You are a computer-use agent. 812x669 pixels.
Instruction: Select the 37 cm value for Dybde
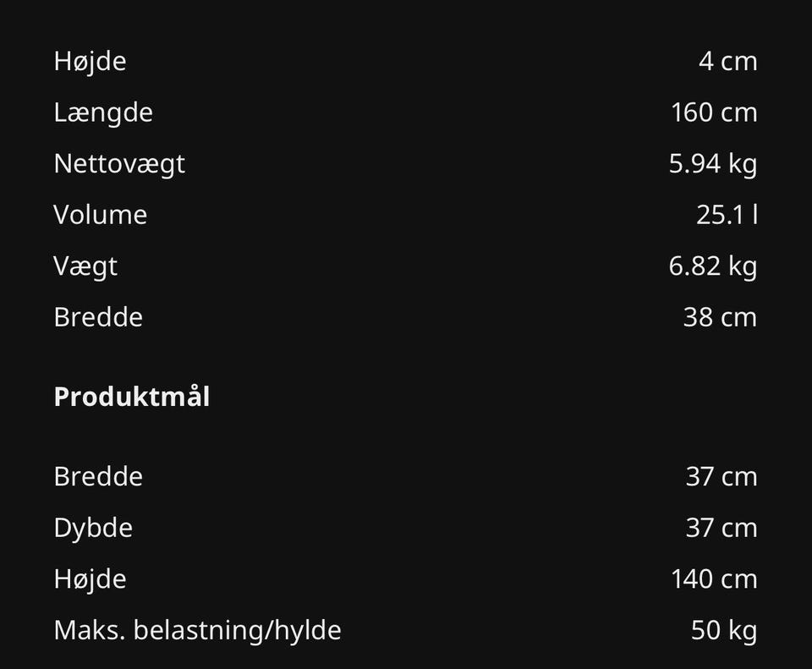[x=721, y=528]
